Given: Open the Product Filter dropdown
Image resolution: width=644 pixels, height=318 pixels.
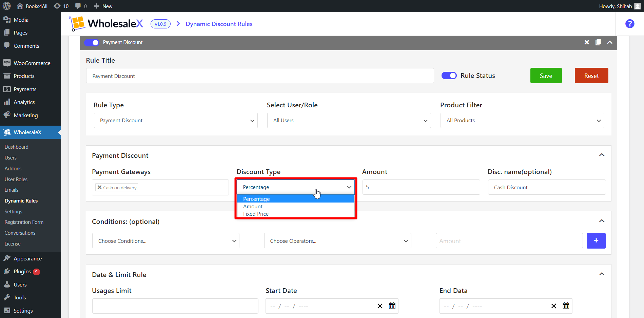Looking at the screenshot, I should click(x=522, y=121).
